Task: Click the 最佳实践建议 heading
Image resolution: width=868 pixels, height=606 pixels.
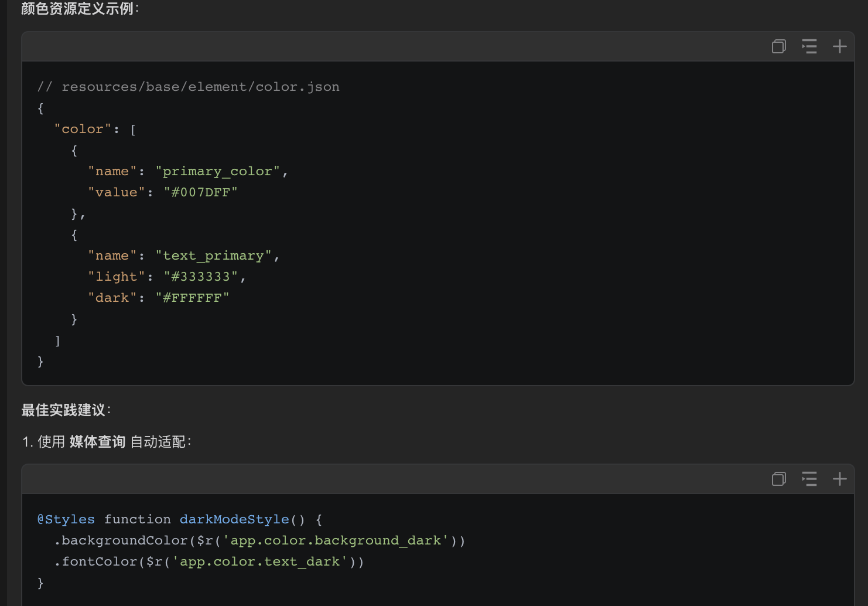Action: (x=64, y=410)
